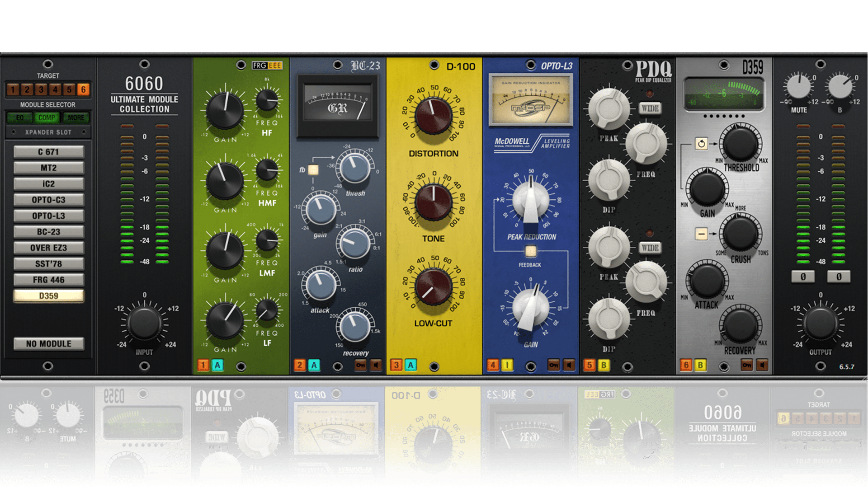The image size is (868, 488).
Task: Toggle slot 4 number button on OPTO-L3
Action: 493,365
